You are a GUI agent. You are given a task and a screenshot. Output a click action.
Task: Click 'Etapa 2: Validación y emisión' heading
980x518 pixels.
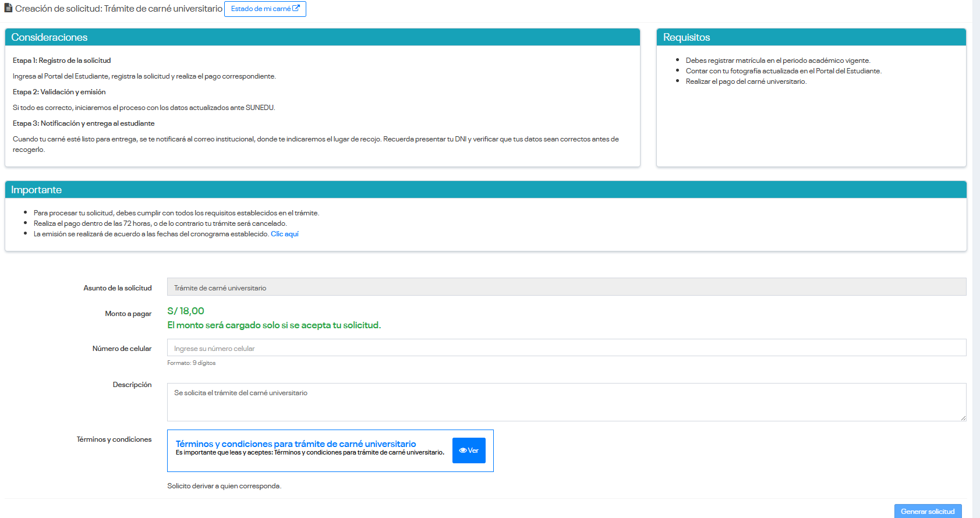pyautogui.click(x=59, y=92)
